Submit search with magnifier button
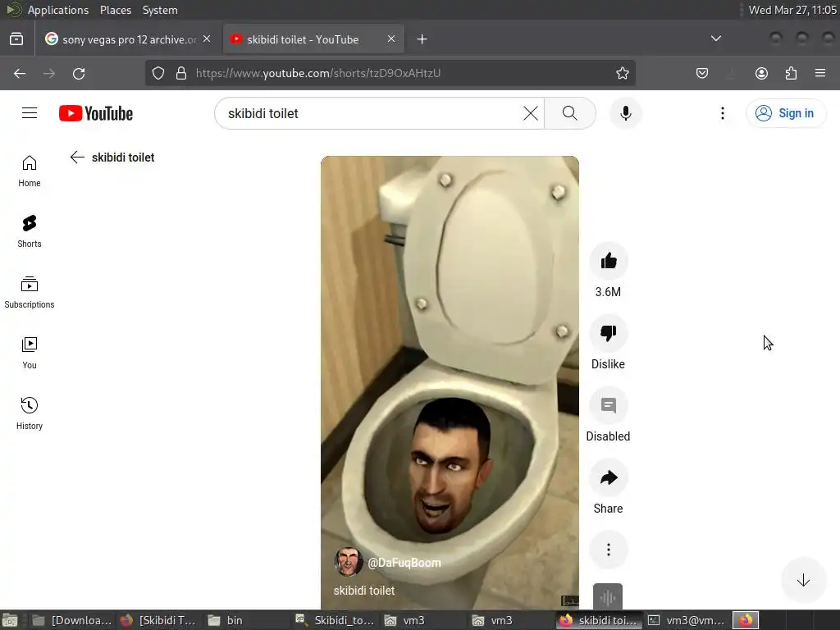This screenshot has height=630, width=840. point(570,113)
